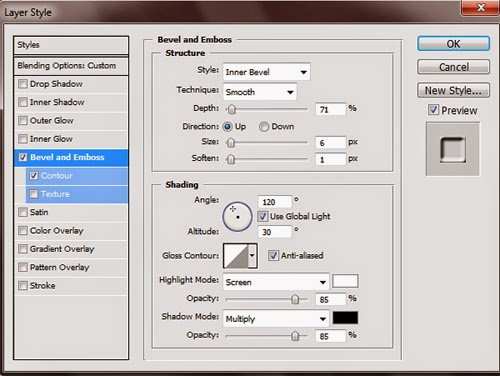Select the Down direction radio button
This screenshot has width=500, height=376.
click(264, 127)
